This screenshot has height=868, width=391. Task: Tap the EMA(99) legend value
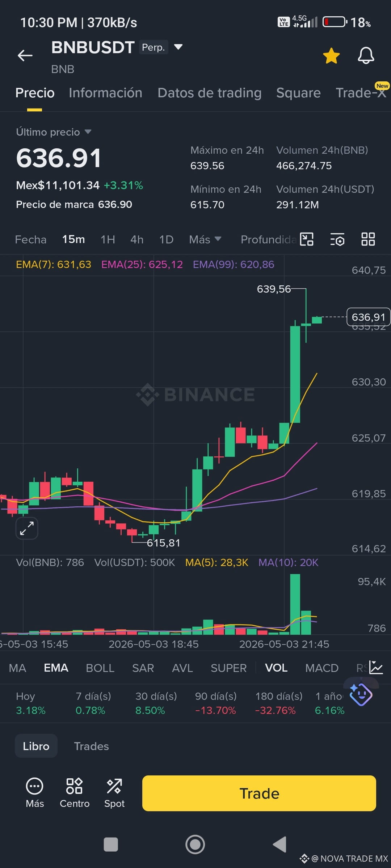pos(234,264)
